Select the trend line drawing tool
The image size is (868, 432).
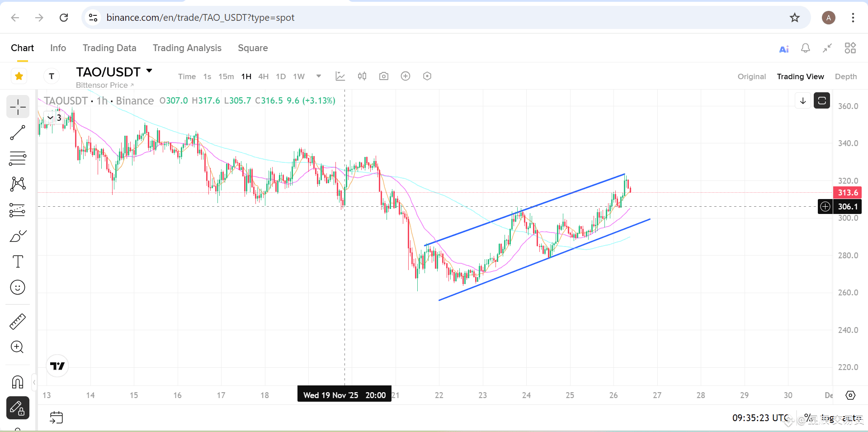[18, 133]
